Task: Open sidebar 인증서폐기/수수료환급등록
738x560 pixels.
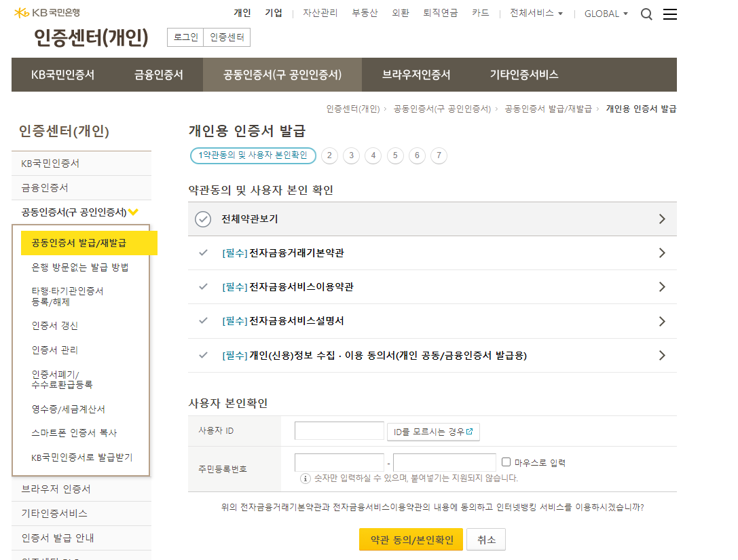Action: click(x=62, y=379)
